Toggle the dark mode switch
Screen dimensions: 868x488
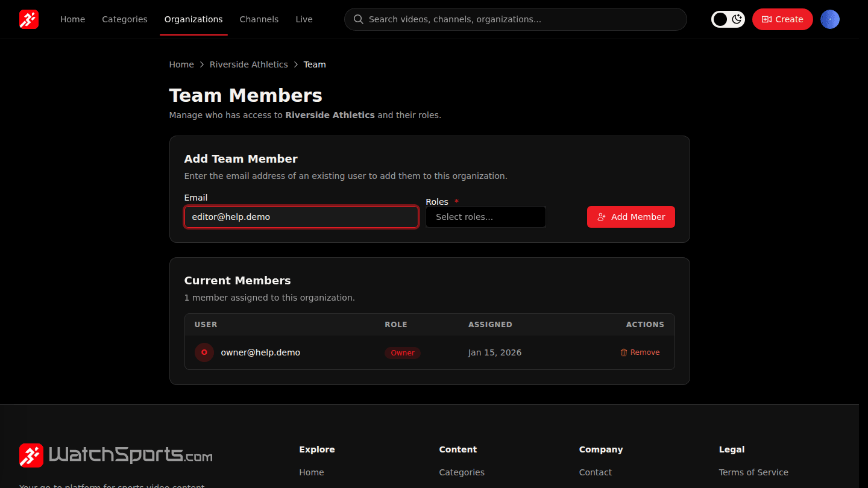[728, 19]
